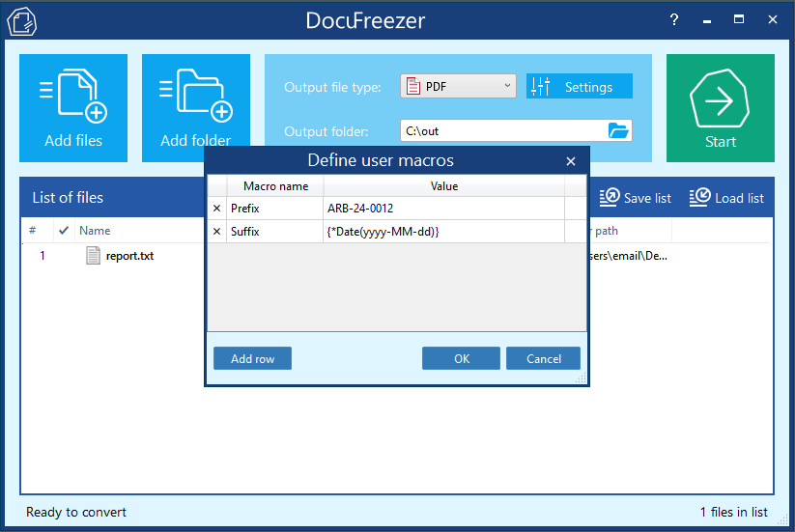Close the Define user macros dialog
This screenshot has width=795, height=532.
tap(571, 161)
